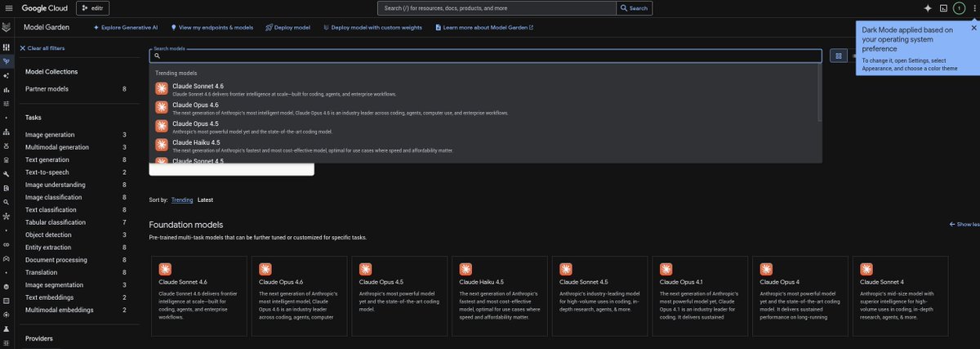
Task: Dismiss the Dark Mode notification popup
Action: tap(973, 27)
